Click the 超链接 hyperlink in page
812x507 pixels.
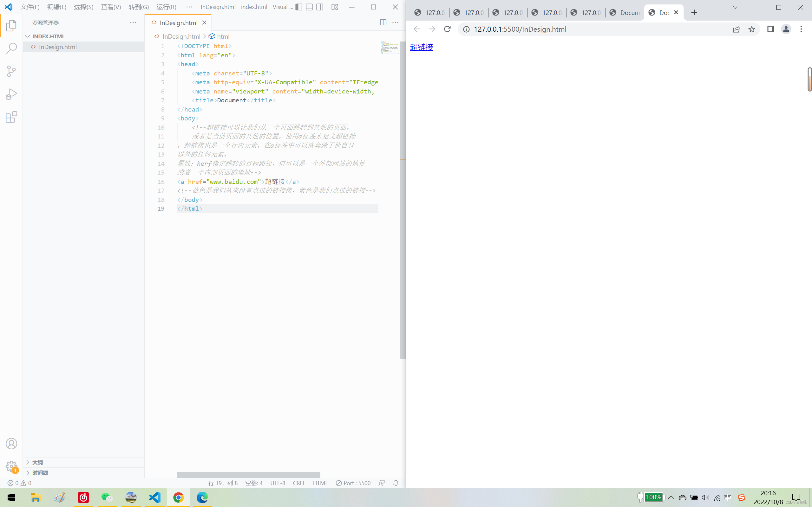[x=422, y=47]
